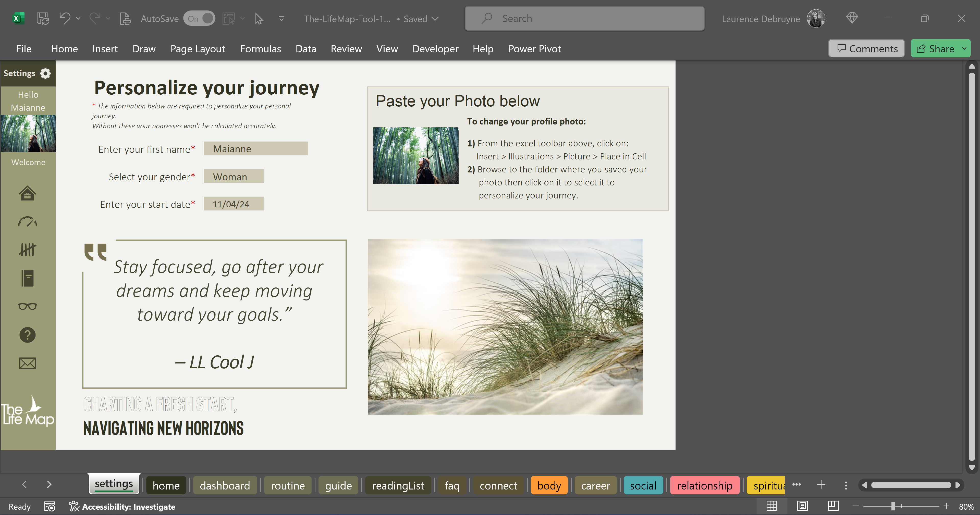Screen dimensions: 980x515
Task: Click the Excel app icon in title bar
Action: pos(18,18)
